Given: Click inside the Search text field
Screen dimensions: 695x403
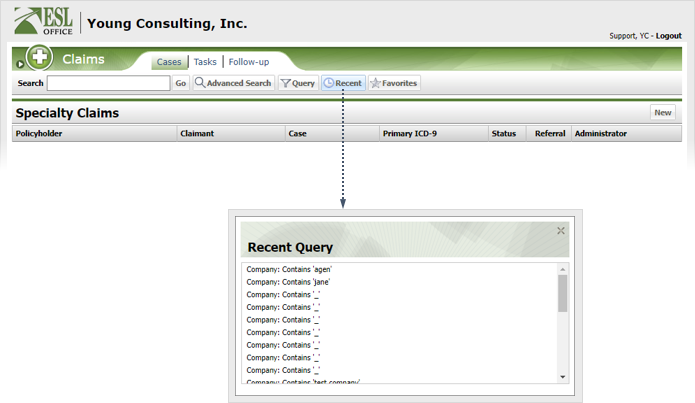Looking at the screenshot, I should (108, 83).
